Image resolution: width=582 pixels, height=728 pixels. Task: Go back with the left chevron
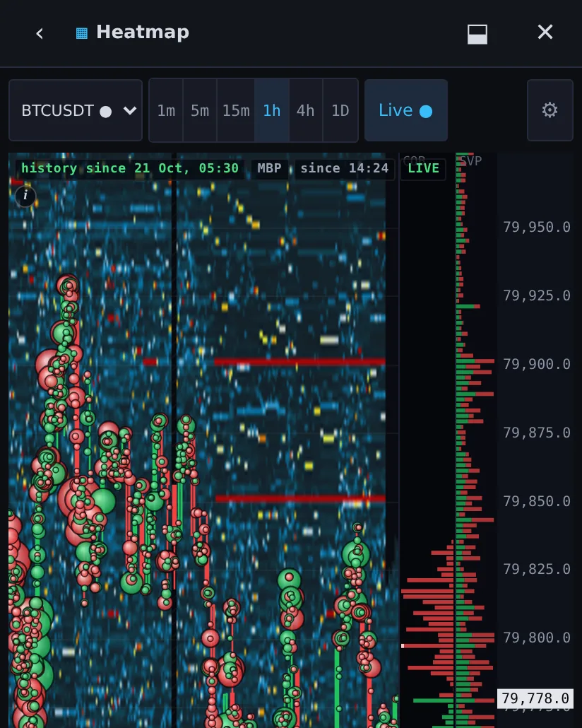(40, 33)
